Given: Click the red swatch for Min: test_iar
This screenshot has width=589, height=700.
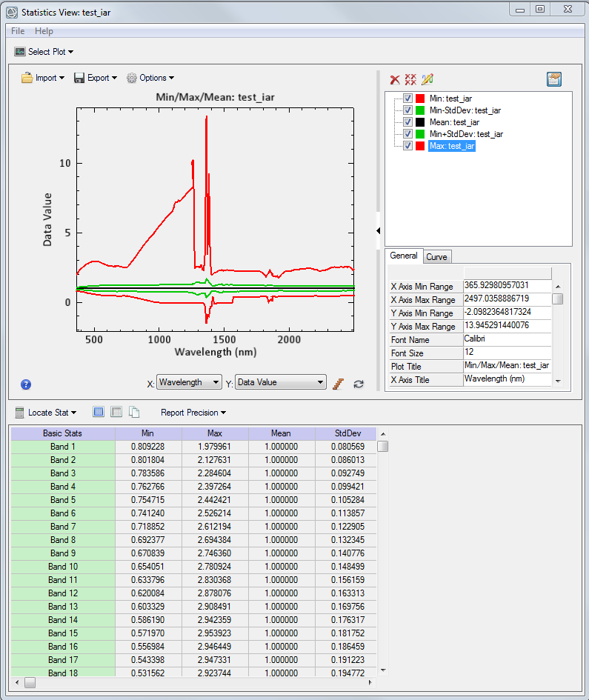Looking at the screenshot, I should (420, 99).
